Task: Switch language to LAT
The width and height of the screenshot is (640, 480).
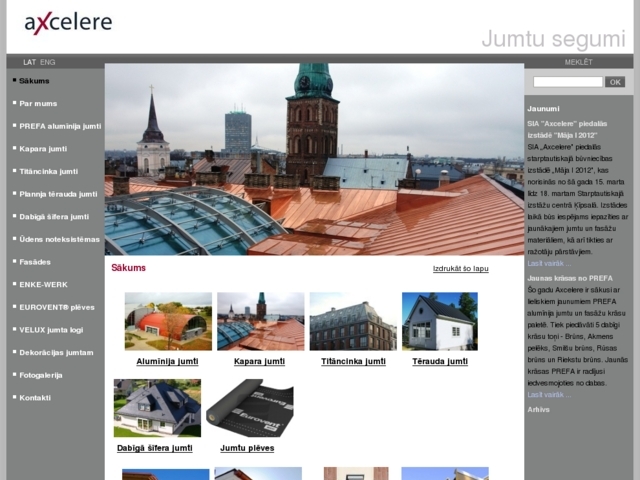Action: pos(29,62)
